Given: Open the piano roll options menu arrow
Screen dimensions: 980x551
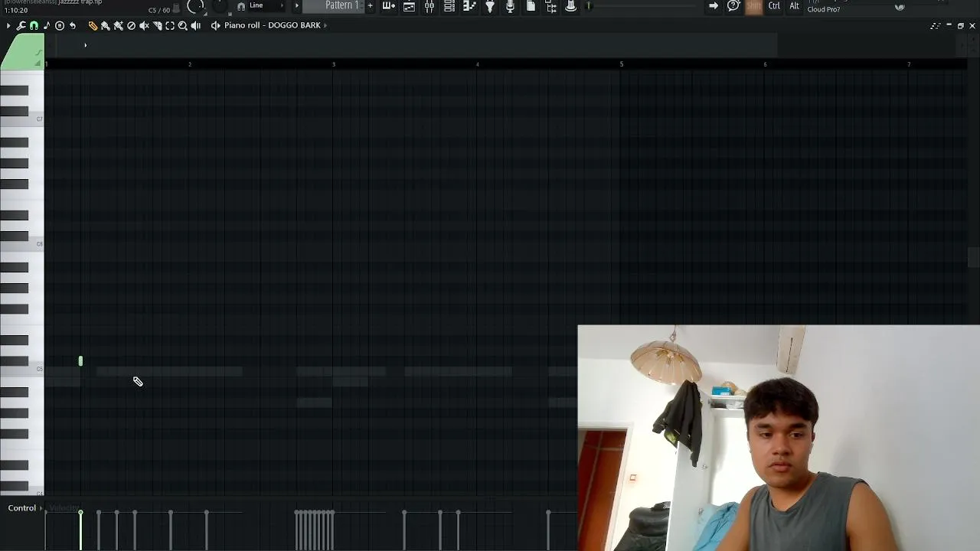Looking at the screenshot, I should click(x=8, y=25).
